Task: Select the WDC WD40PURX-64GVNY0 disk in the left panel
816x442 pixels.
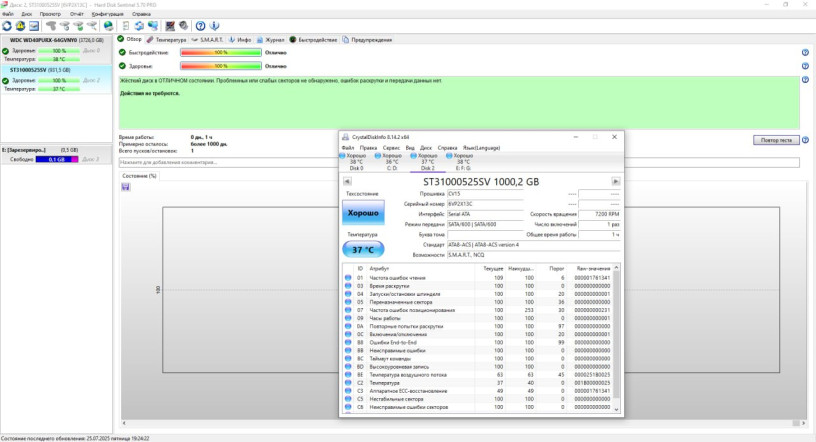Action: (x=56, y=49)
